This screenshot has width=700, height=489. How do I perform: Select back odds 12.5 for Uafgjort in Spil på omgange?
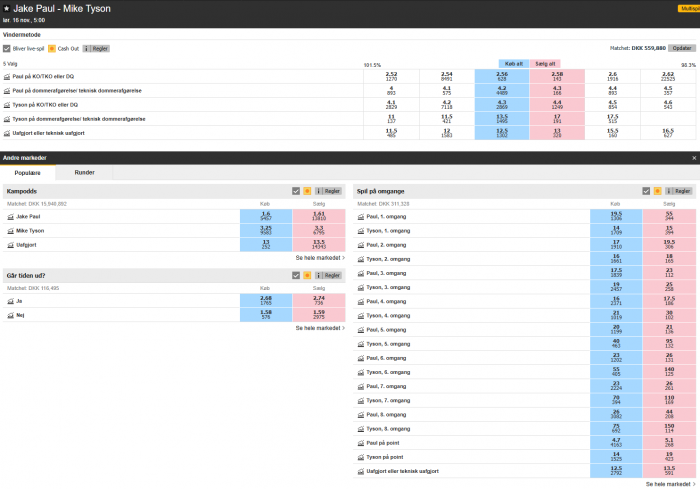(x=616, y=471)
